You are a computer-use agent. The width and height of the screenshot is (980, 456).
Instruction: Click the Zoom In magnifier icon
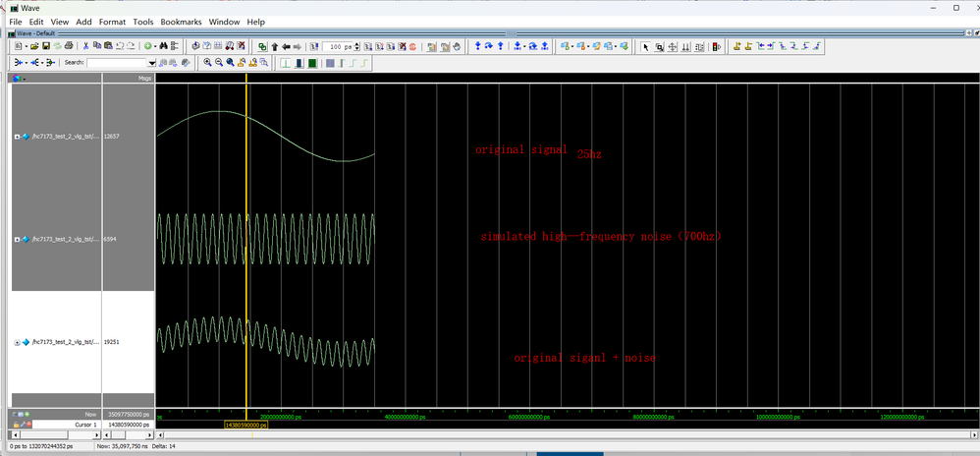point(207,63)
